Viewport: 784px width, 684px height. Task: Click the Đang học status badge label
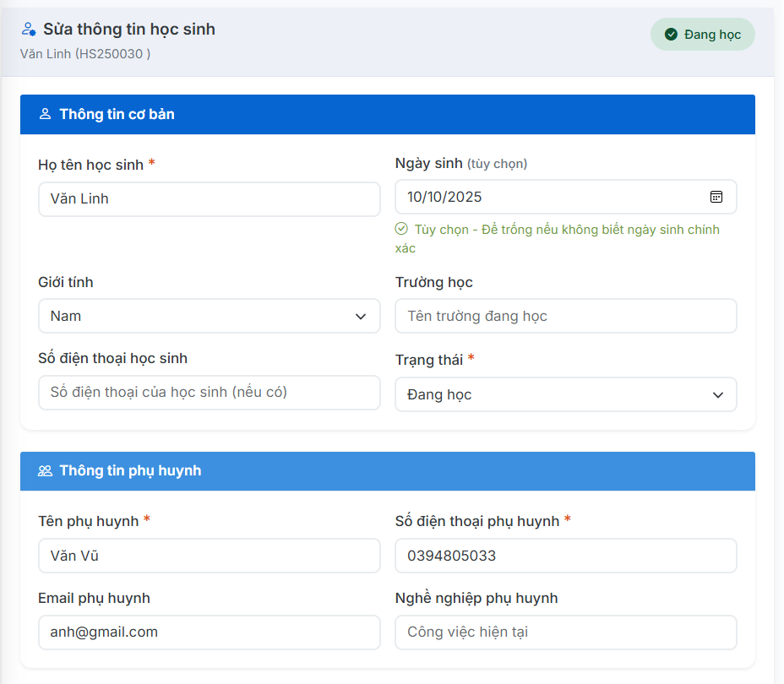tap(712, 35)
